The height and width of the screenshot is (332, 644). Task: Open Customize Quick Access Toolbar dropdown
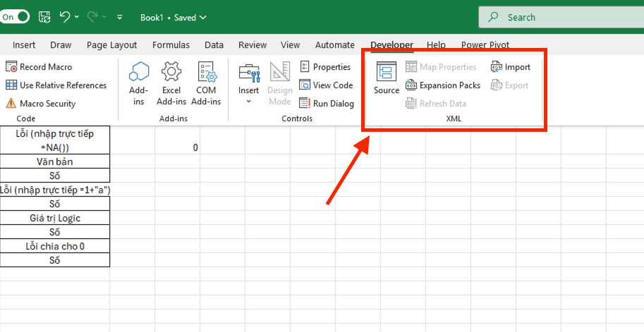pyautogui.click(x=119, y=17)
